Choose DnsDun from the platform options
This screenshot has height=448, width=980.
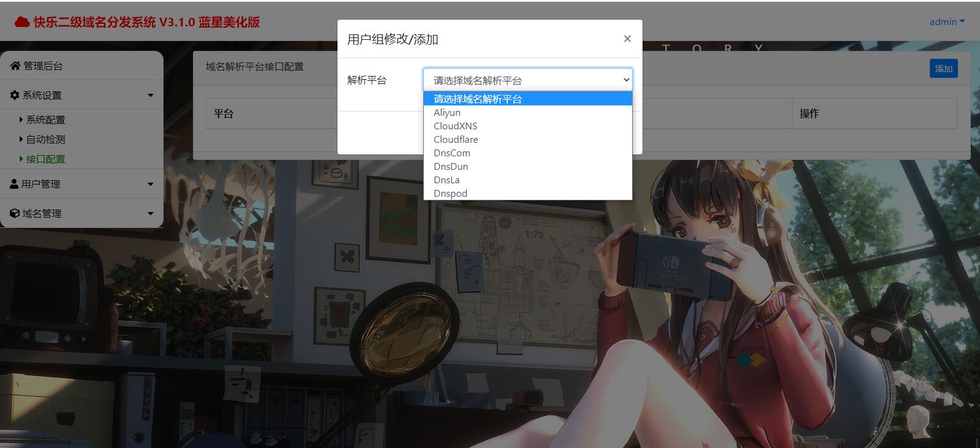pos(451,167)
